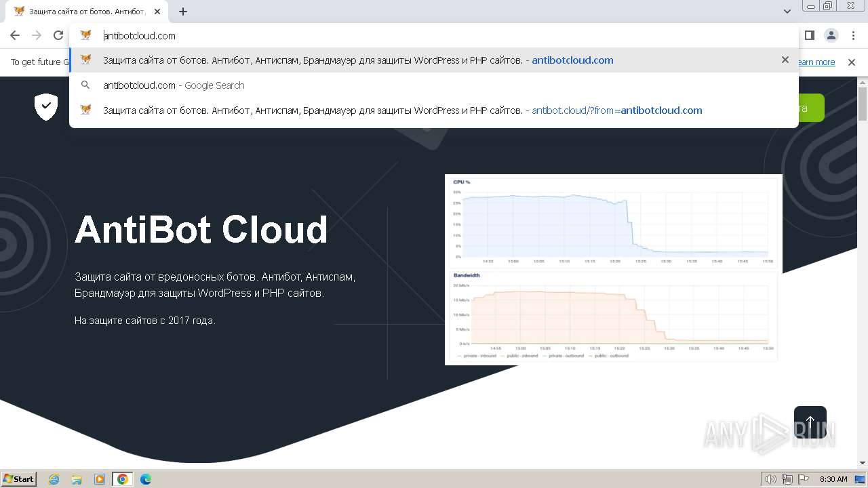Image resolution: width=868 pixels, height=488 pixels.
Task: Close the AntiBot browser tab
Action: pyautogui.click(x=157, y=12)
